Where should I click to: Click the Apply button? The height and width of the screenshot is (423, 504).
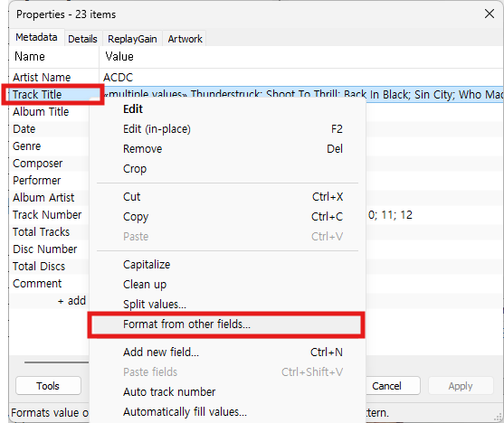coord(461,386)
